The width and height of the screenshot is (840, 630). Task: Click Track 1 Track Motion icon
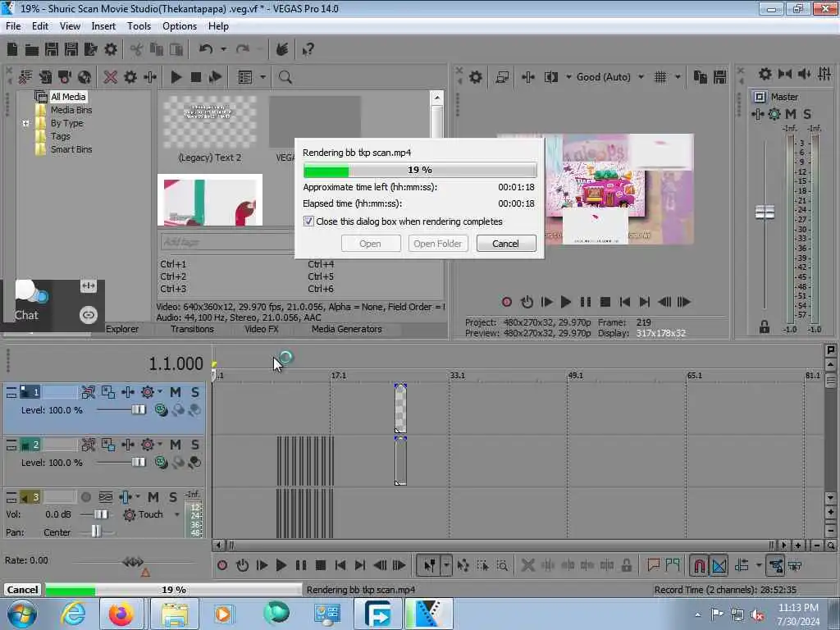pos(89,392)
